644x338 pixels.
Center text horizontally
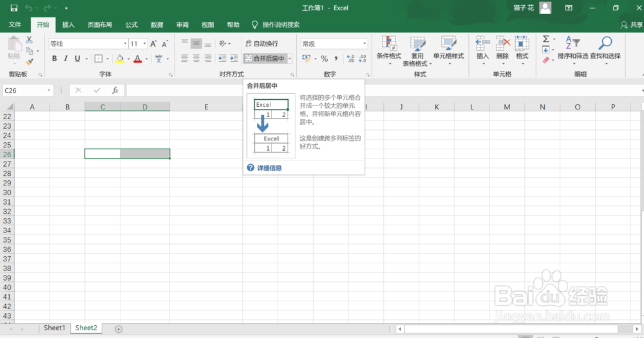(196, 59)
